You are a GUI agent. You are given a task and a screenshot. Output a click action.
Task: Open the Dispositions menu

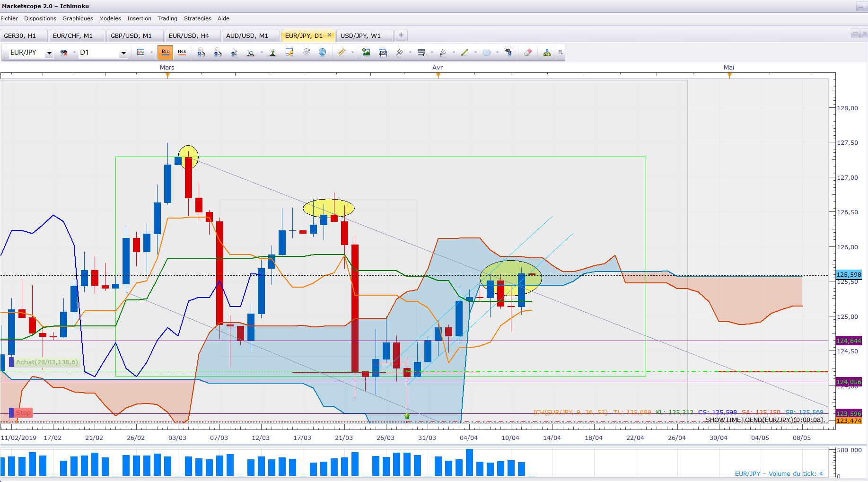point(40,18)
